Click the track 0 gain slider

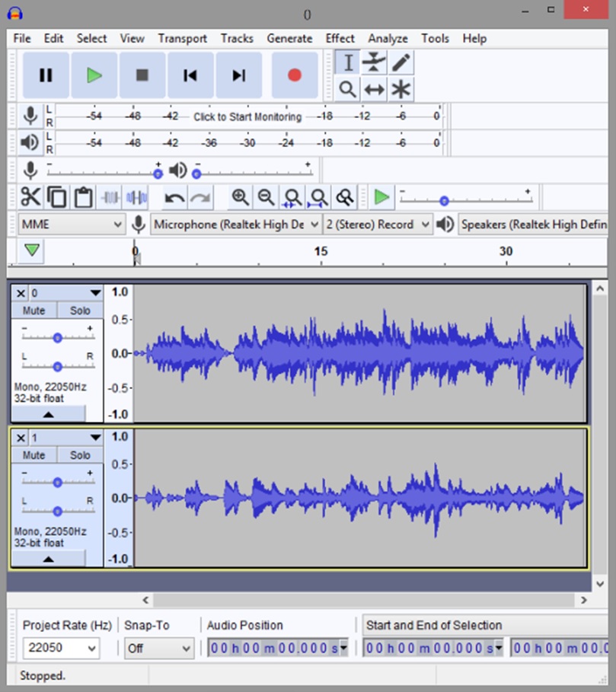[57, 337]
